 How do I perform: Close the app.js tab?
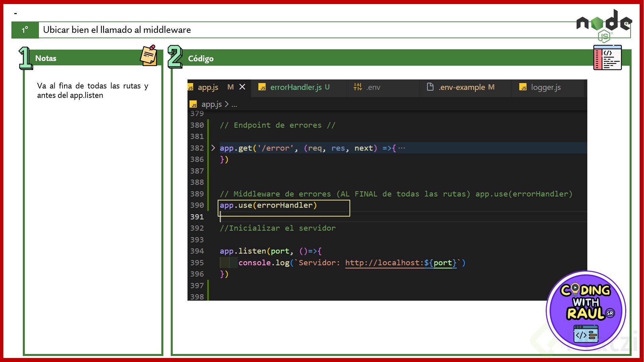pyautogui.click(x=242, y=87)
